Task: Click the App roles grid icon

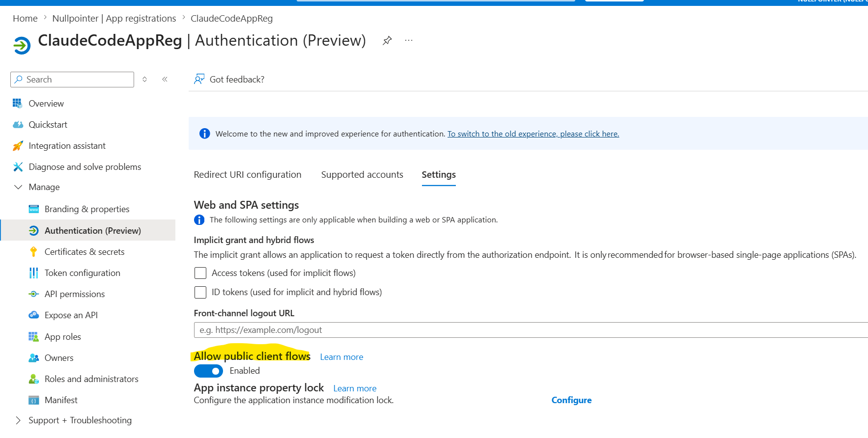Action: [33, 336]
